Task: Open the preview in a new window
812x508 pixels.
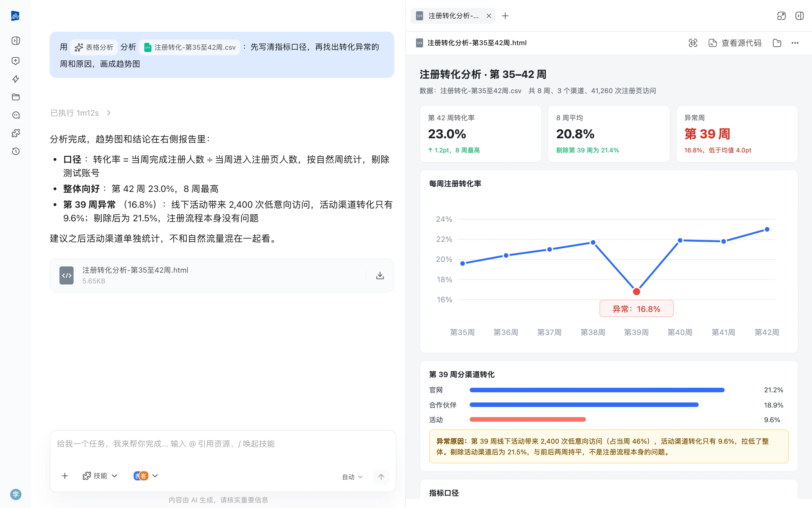Action: click(x=782, y=16)
